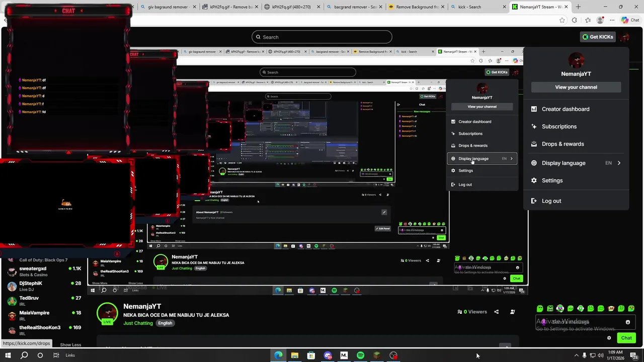Viewport: 644px width, 362px height.
Task: Open the volume tray control
Action: [x=601, y=355]
